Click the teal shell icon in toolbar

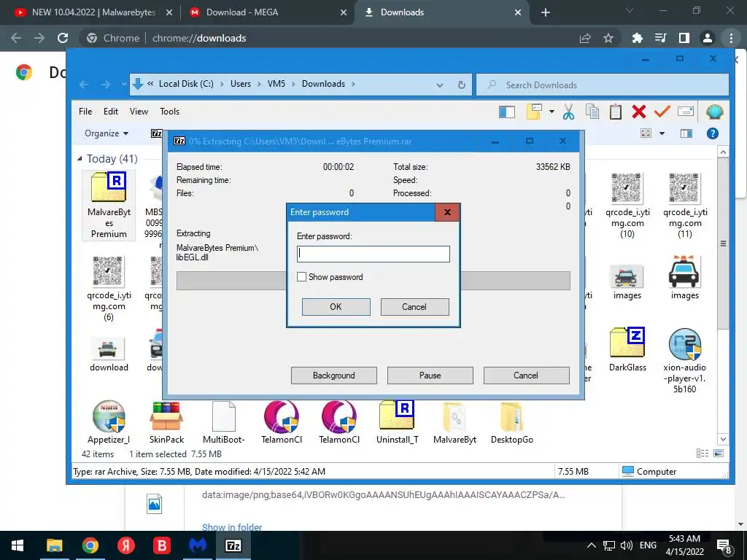(x=715, y=112)
